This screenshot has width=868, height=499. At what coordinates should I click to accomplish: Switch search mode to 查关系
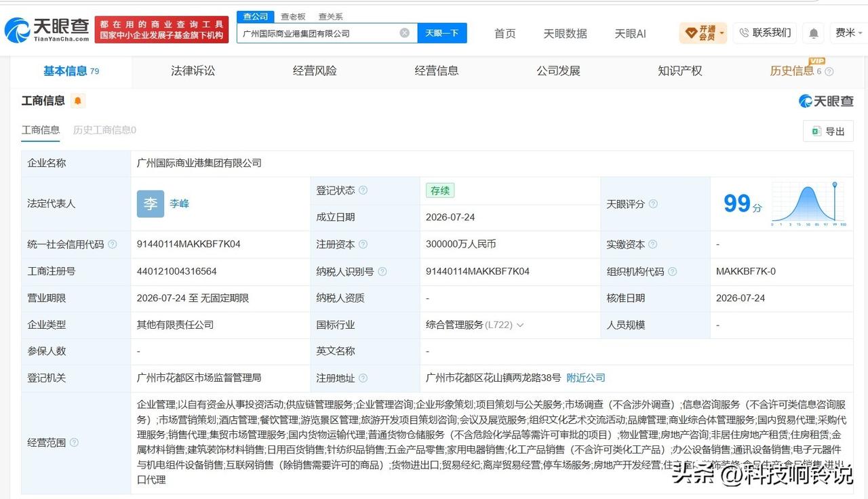click(330, 16)
